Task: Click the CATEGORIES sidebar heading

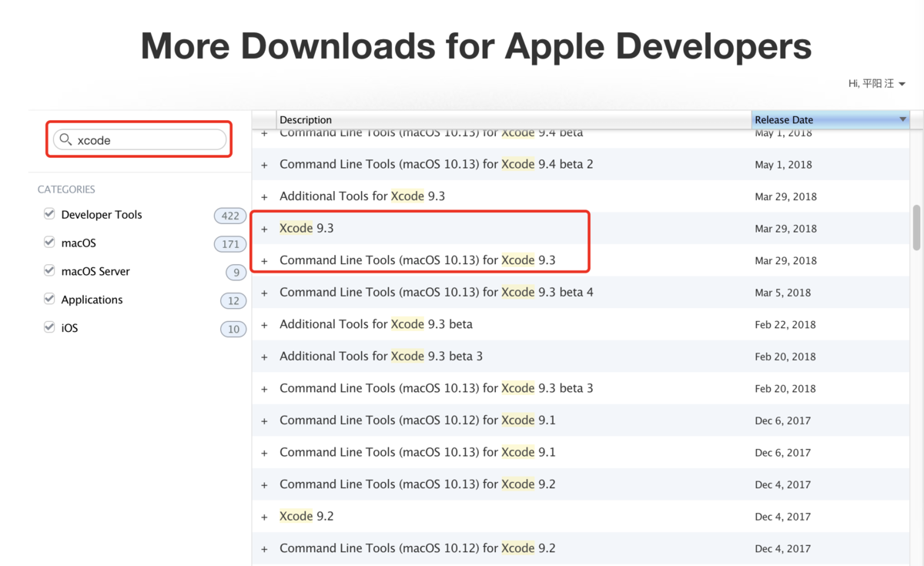Action: click(x=66, y=189)
